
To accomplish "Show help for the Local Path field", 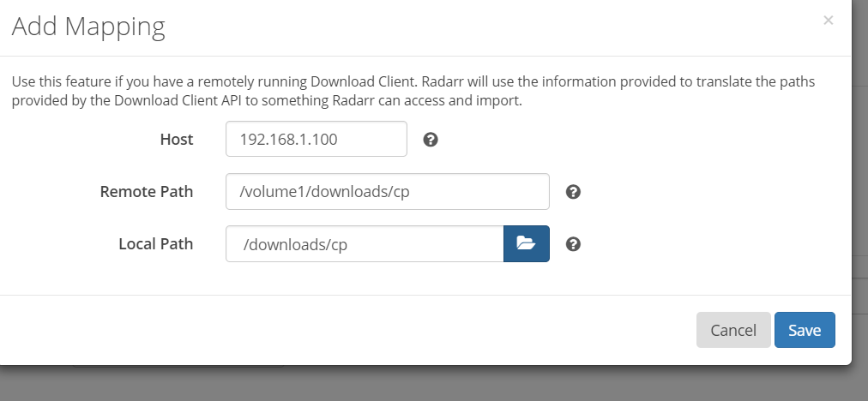I will tap(574, 244).
